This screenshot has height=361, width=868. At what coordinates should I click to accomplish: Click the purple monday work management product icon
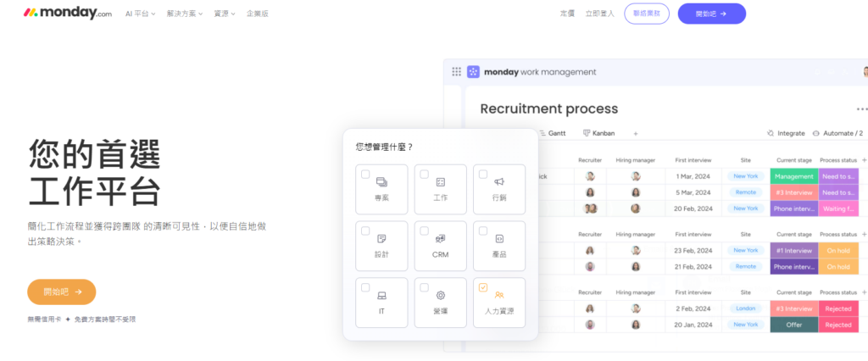pyautogui.click(x=473, y=71)
